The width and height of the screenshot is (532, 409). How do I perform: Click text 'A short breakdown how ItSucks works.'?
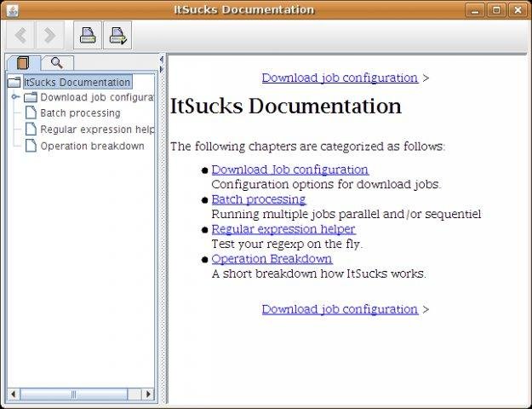pyautogui.click(x=318, y=274)
